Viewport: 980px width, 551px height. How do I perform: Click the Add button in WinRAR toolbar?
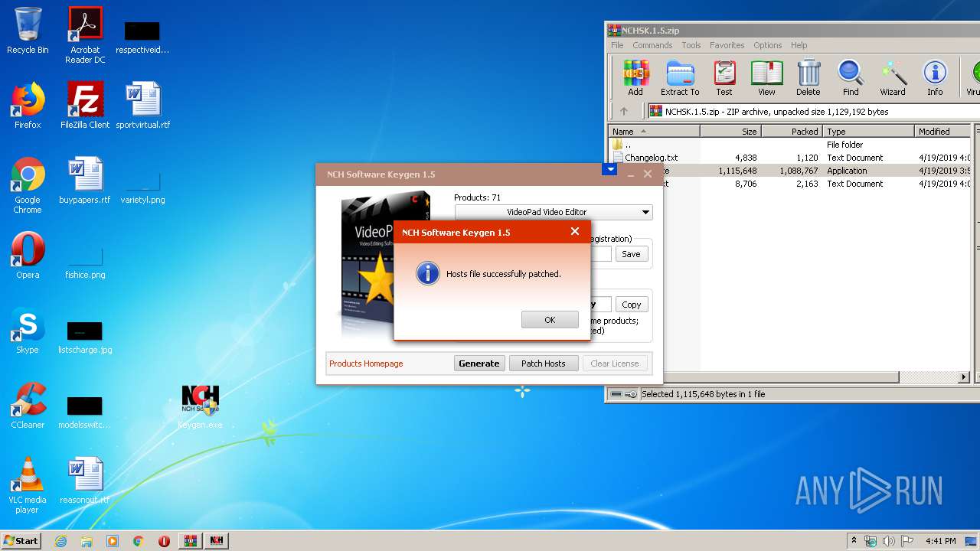(635, 78)
